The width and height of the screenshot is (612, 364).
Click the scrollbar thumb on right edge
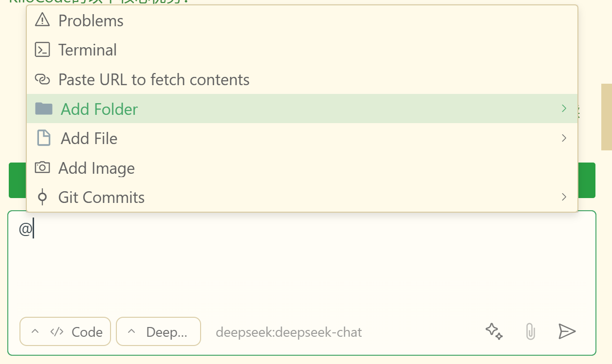click(x=607, y=117)
